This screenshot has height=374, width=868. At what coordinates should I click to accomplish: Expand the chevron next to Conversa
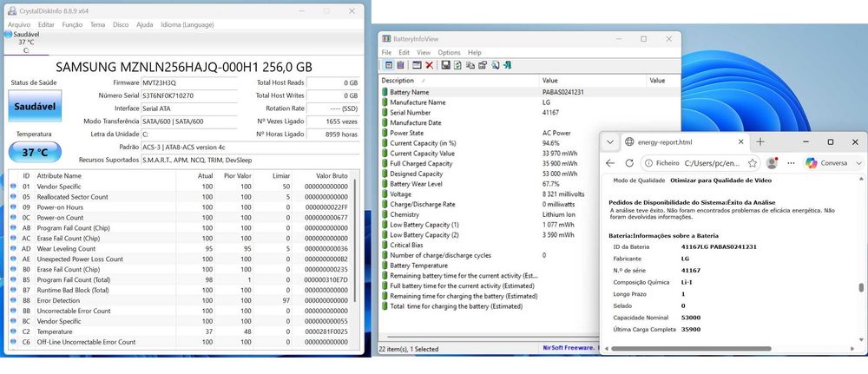[x=858, y=163]
